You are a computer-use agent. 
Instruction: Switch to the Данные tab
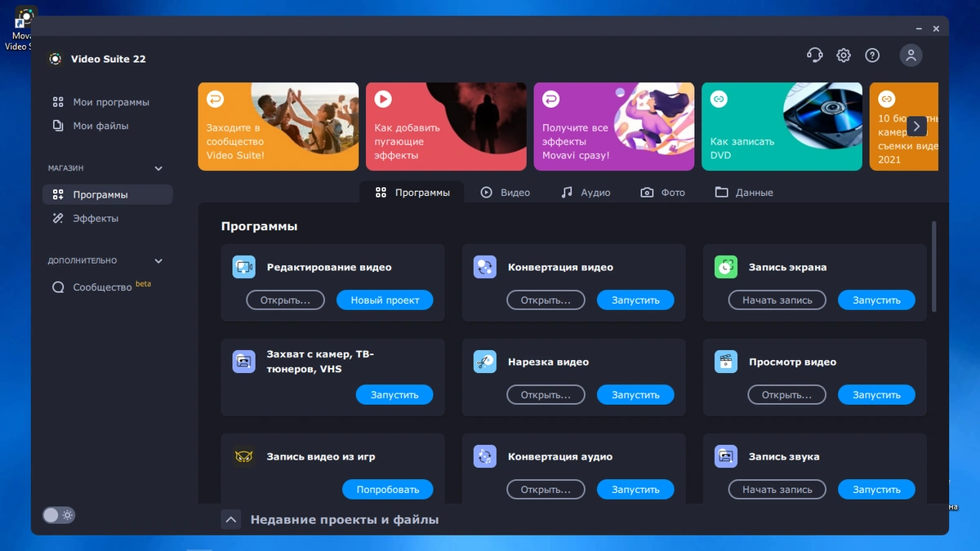tap(744, 193)
